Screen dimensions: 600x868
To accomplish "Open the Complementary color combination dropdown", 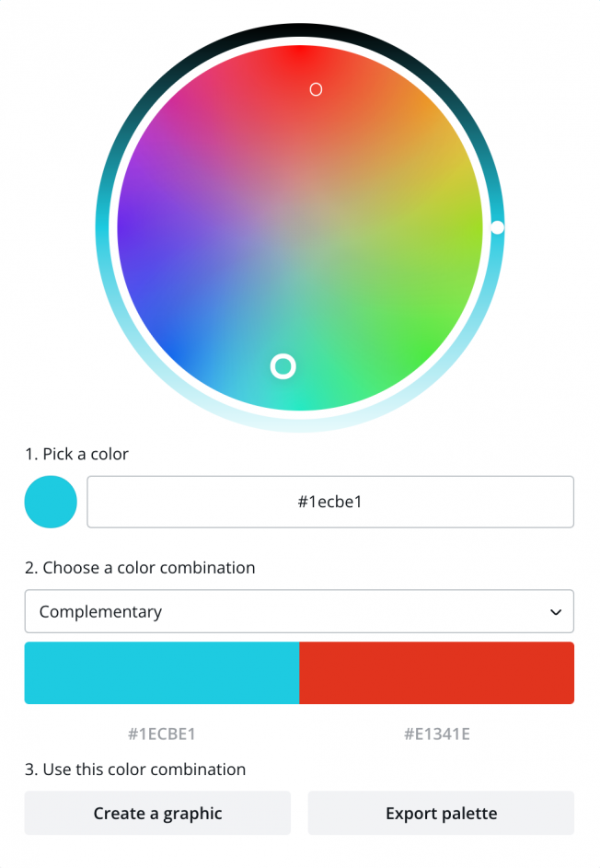I will point(298,611).
